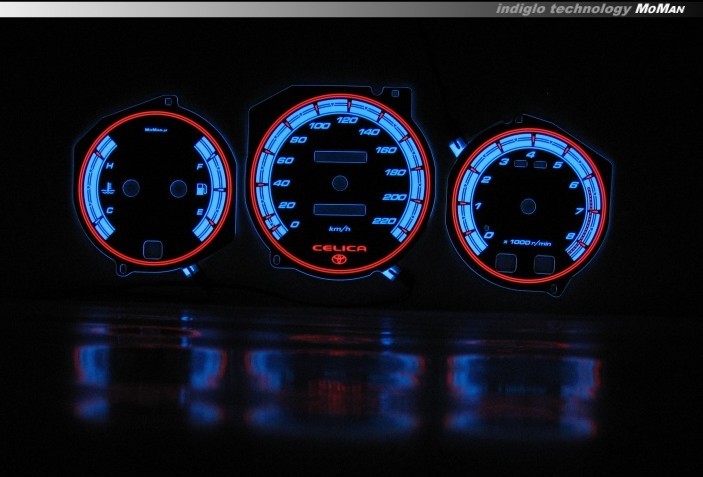Image resolution: width=703 pixels, height=477 pixels.
Task: Click the 120 speedometer number
Action: (x=347, y=120)
